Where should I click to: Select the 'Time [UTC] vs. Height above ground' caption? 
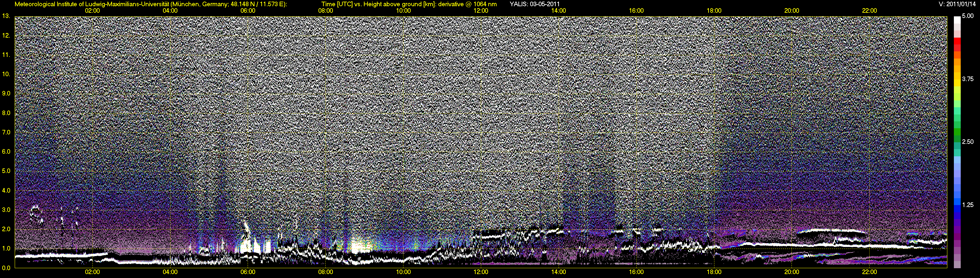[409, 4]
